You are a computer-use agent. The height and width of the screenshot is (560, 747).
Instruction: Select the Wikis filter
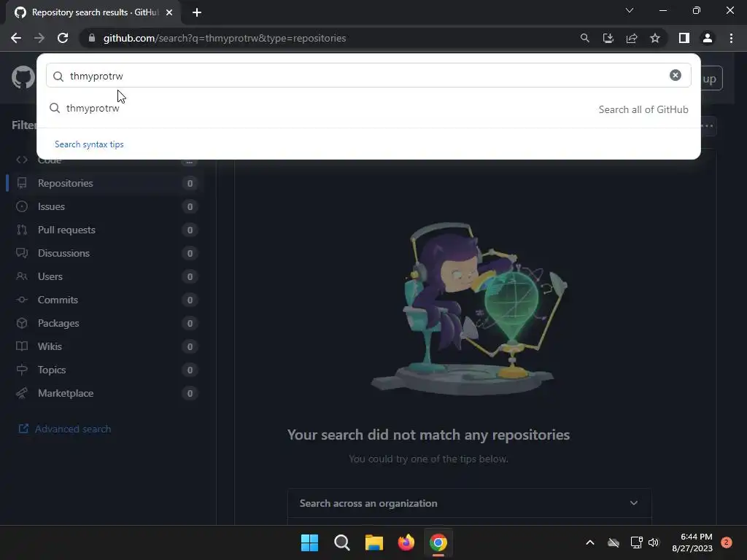pyautogui.click(x=106, y=346)
